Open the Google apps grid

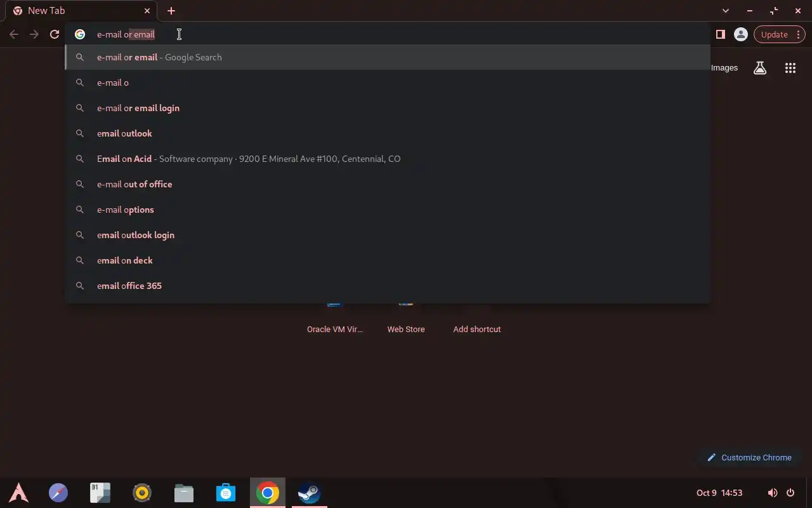click(790, 68)
